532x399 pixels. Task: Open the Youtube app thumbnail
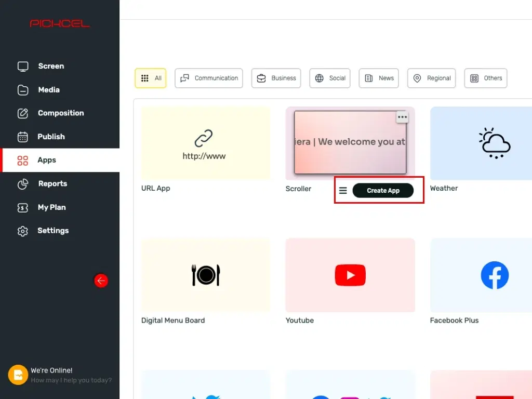350,275
